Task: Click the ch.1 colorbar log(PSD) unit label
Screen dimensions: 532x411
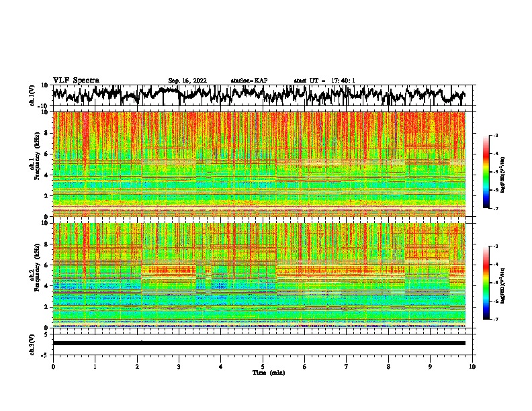Action: point(503,175)
